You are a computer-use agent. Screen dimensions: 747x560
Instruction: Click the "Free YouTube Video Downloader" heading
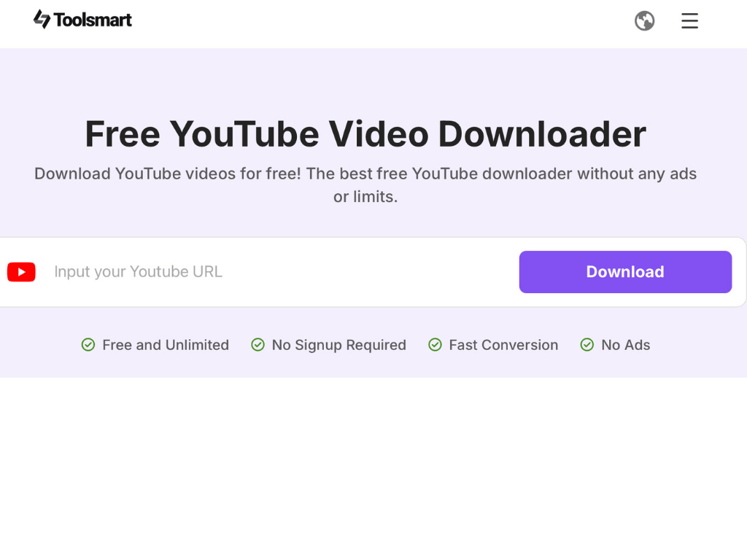pyautogui.click(x=365, y=134)
